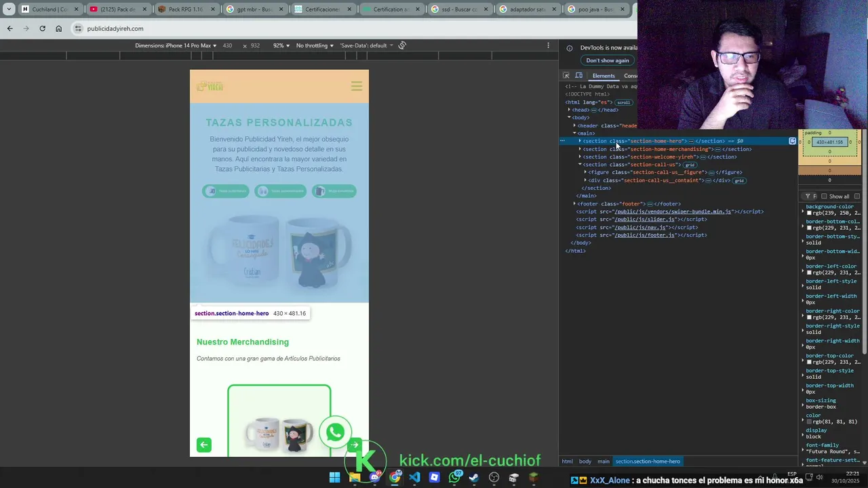Collapse the section-call-us node
The width and height of the screenshot is (868, 488).
(x=580, y=165)
